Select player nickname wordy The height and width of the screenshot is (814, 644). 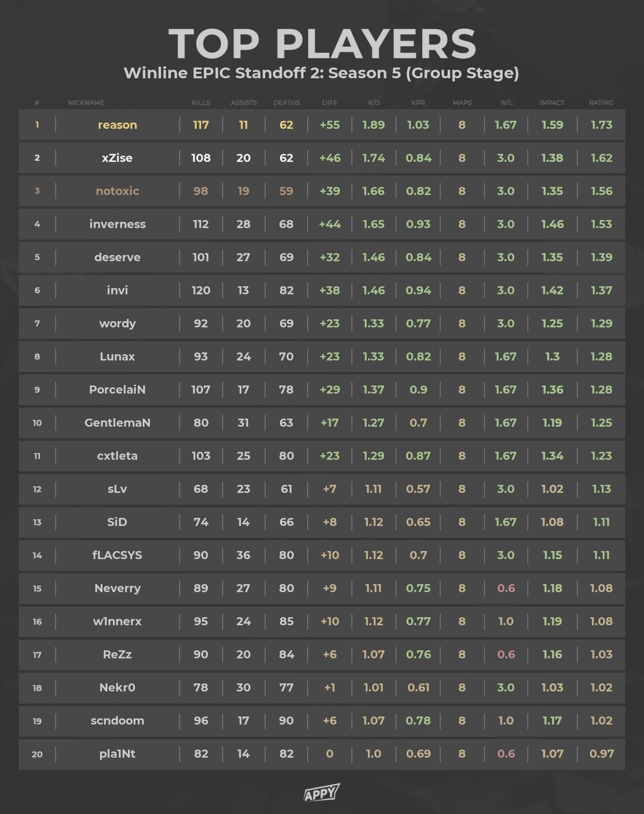[x=117, y=323]
